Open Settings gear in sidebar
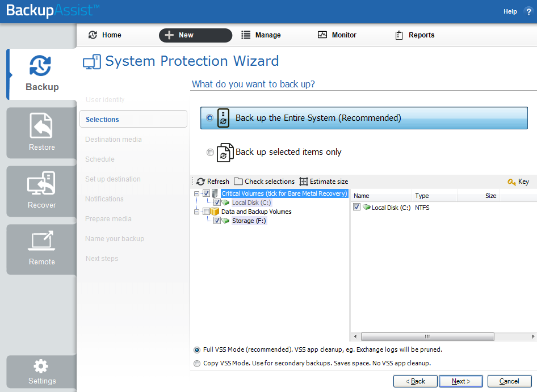This screenshot has height=392, width=537. point(42,372)
